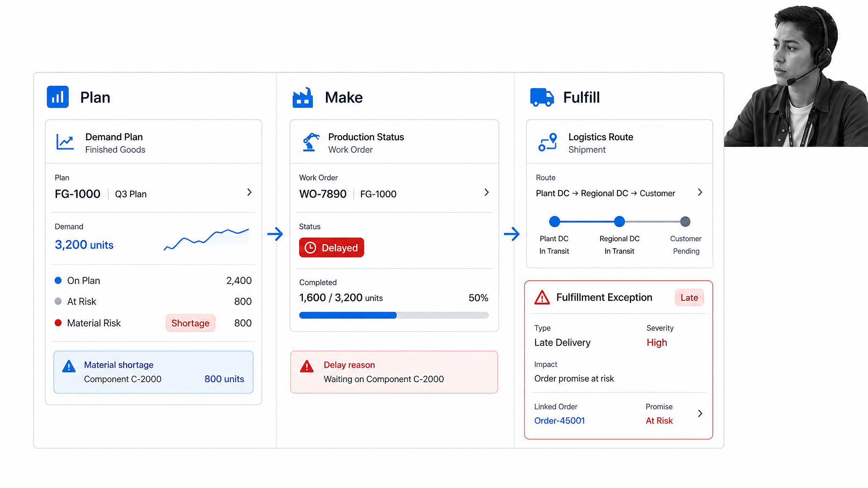Click the Fulfillment Exception title

point(604,297)
